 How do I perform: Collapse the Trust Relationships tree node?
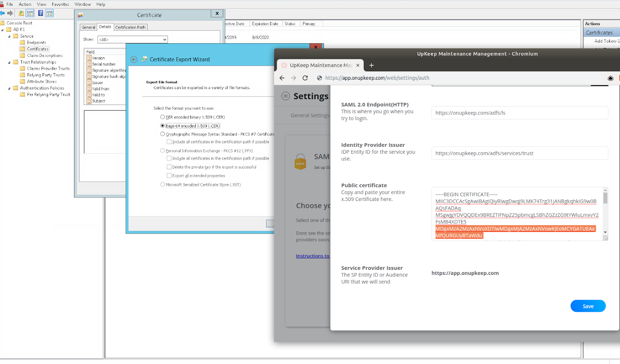pos(9,62)
